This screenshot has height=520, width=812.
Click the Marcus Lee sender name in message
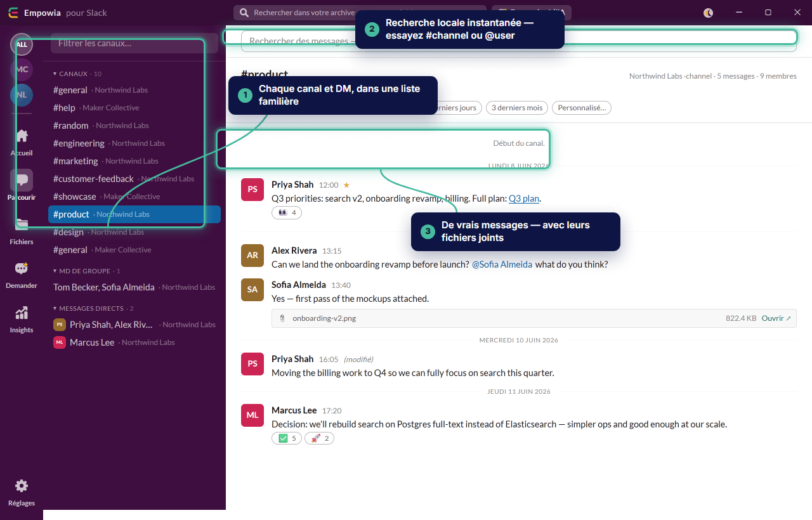click(x=294, y=411)
